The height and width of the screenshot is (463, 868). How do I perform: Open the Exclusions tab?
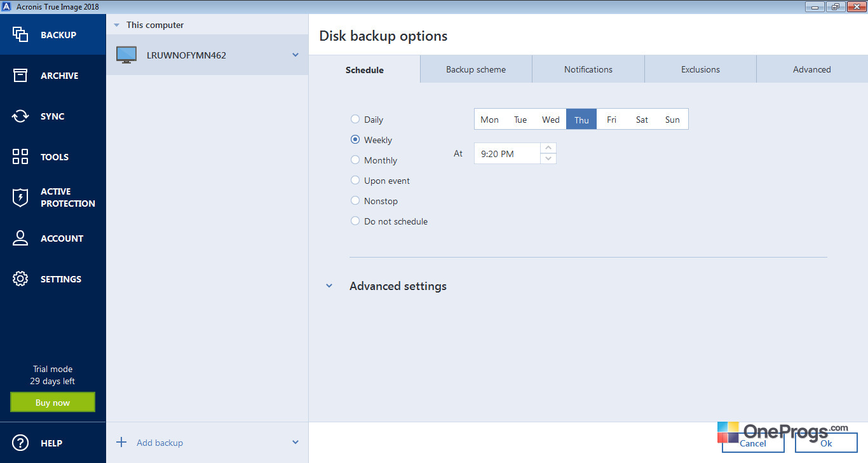click(700, 69)
